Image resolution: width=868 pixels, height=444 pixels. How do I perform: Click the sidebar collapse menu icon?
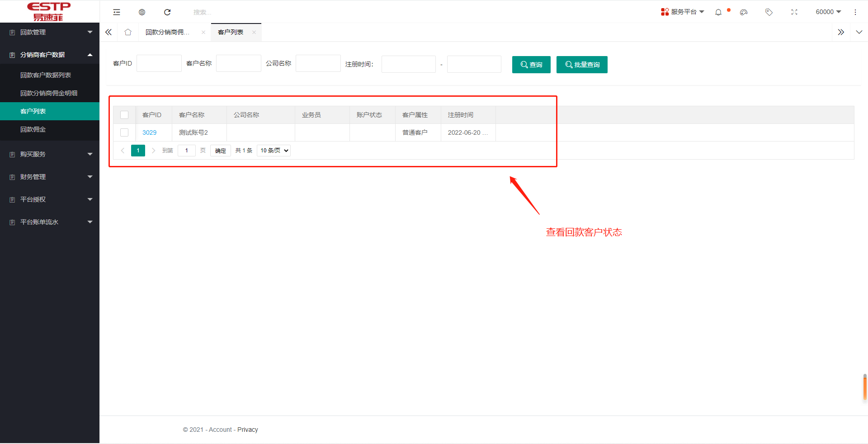(x=117, y=12)
